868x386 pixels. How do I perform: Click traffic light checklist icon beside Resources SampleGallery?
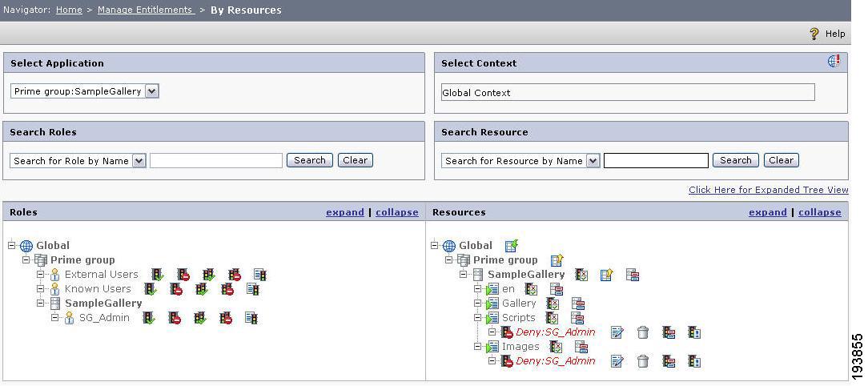pyautogui.click(x=581, y=274)
